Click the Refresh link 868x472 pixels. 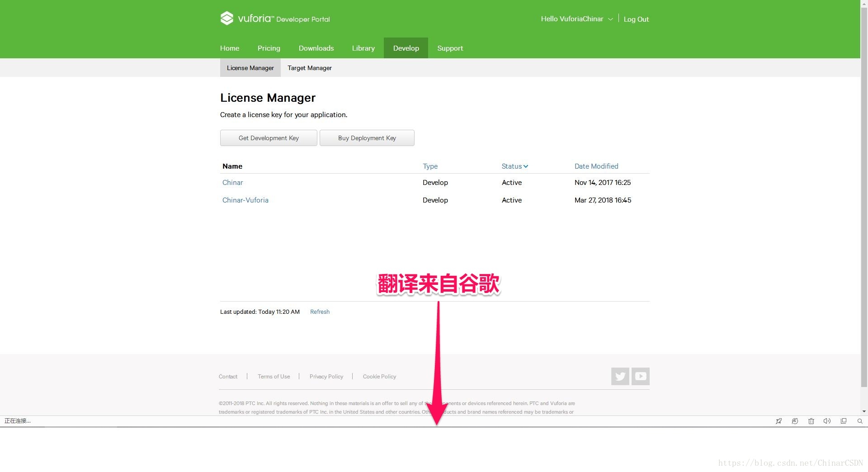click(320, 312)
